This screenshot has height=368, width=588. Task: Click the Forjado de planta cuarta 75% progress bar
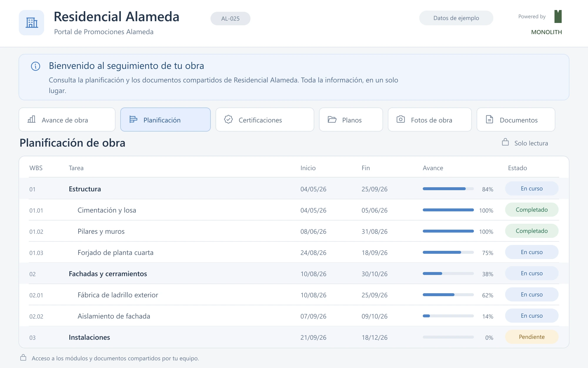pyautogui.click(x=448, y=252)
